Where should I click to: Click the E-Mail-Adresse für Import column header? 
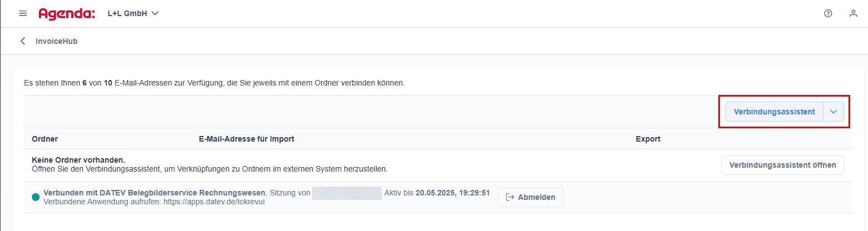pyautogui.click(x=246, y=139)
